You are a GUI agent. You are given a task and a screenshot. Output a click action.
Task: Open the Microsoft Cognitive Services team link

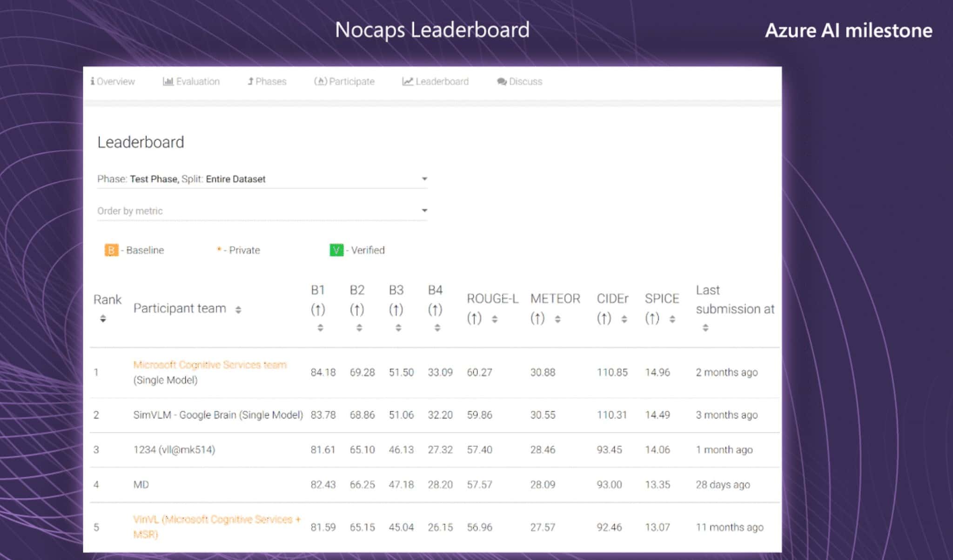point(209,365)
